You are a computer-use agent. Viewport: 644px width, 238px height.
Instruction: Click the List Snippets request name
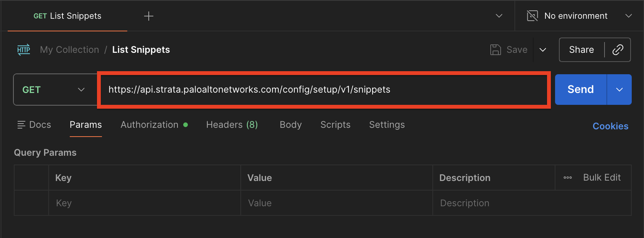pyautogui.click(x=141, y=50)
